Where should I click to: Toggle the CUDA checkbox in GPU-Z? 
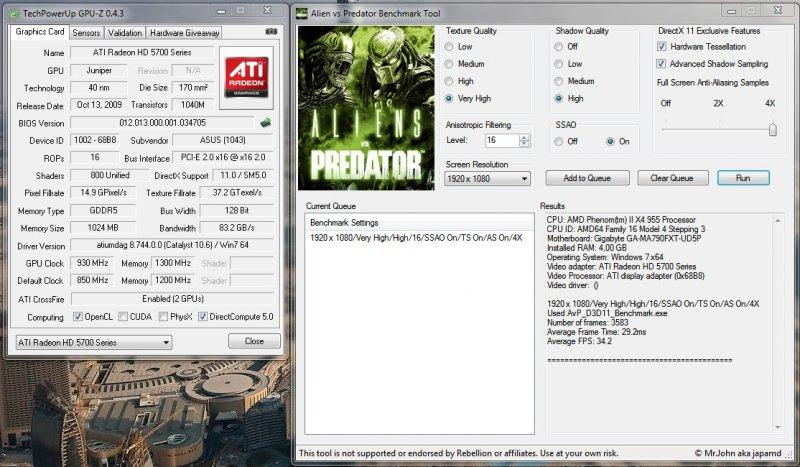click(123, 316)
